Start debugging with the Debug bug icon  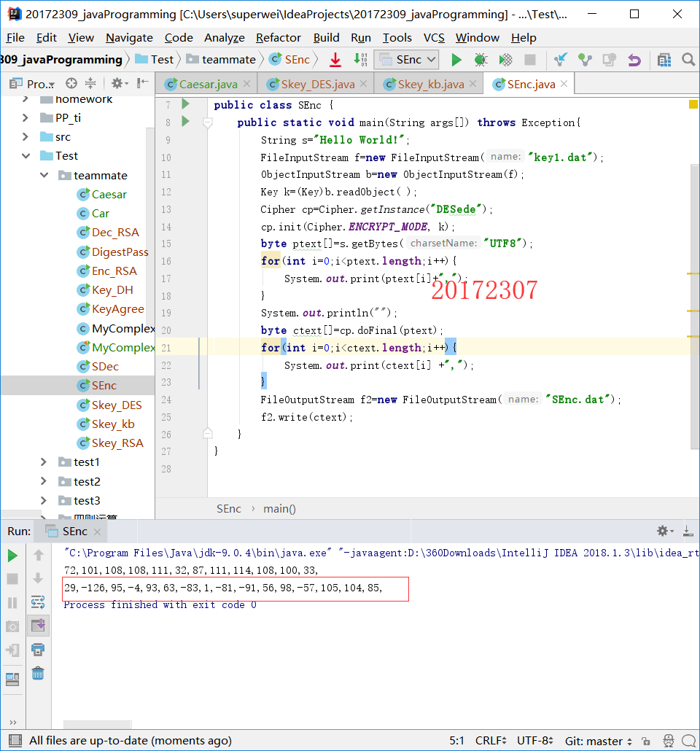point(481,60)
